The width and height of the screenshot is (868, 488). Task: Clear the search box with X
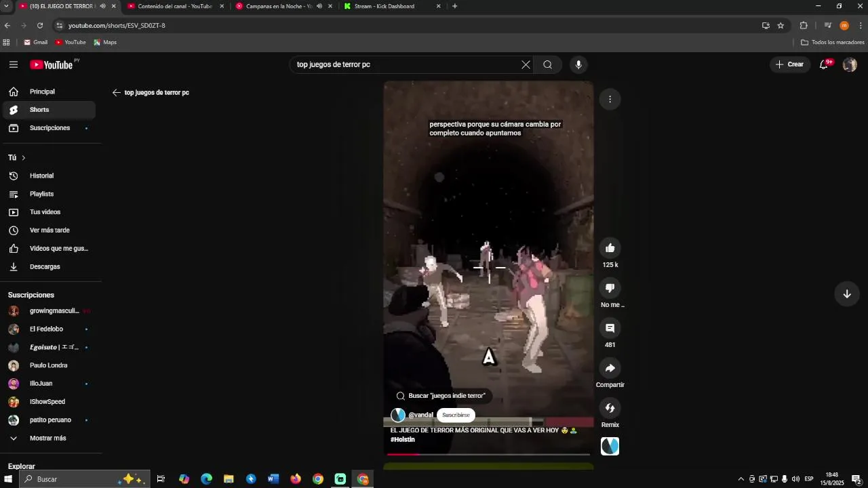526,64
